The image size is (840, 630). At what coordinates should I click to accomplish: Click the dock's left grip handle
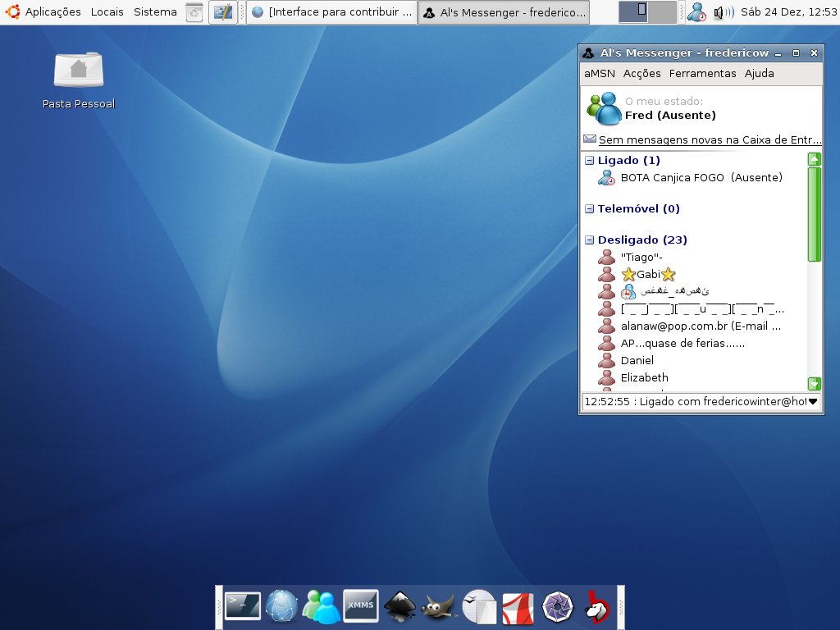pyautogui.click(x=219, y=608)
